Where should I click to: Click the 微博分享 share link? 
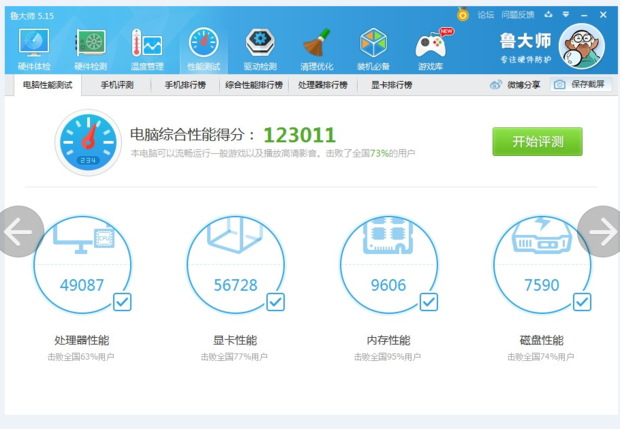[x=524, y=85]
